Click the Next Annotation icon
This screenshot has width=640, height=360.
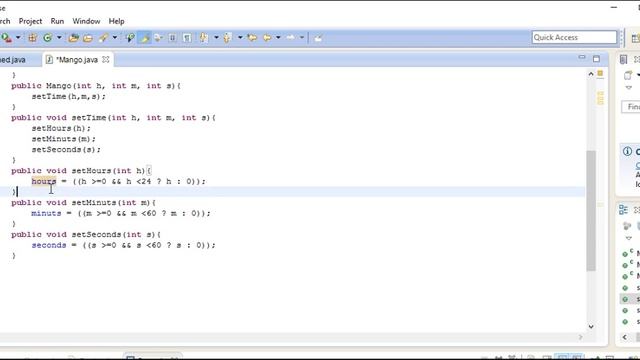(x=204, y=38)
